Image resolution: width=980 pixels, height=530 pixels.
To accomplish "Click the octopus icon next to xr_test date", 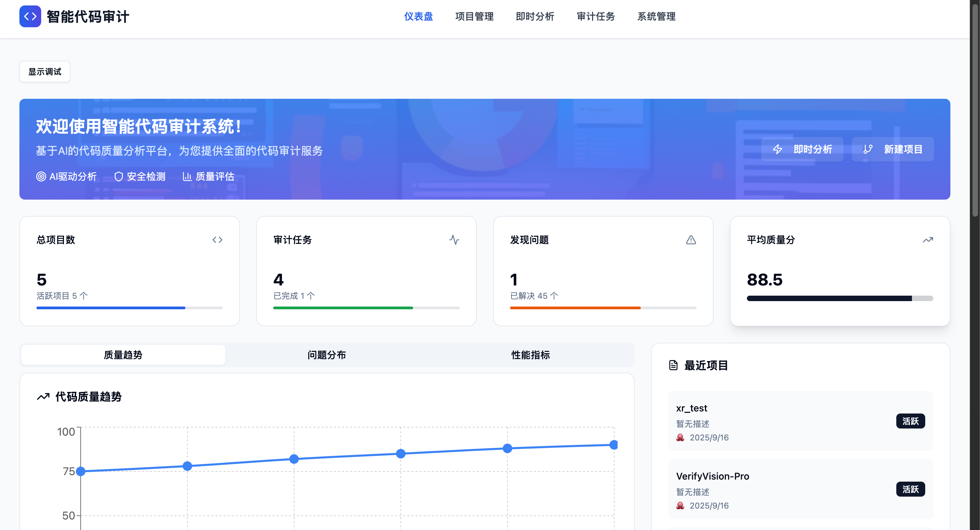I will [681, 437].
